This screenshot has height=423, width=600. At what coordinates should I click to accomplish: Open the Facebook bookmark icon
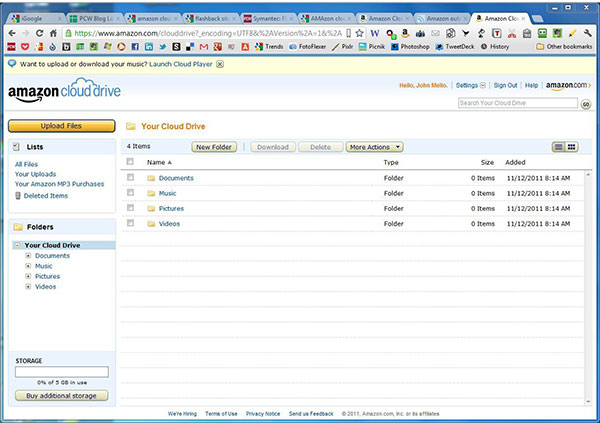[135, 47]
